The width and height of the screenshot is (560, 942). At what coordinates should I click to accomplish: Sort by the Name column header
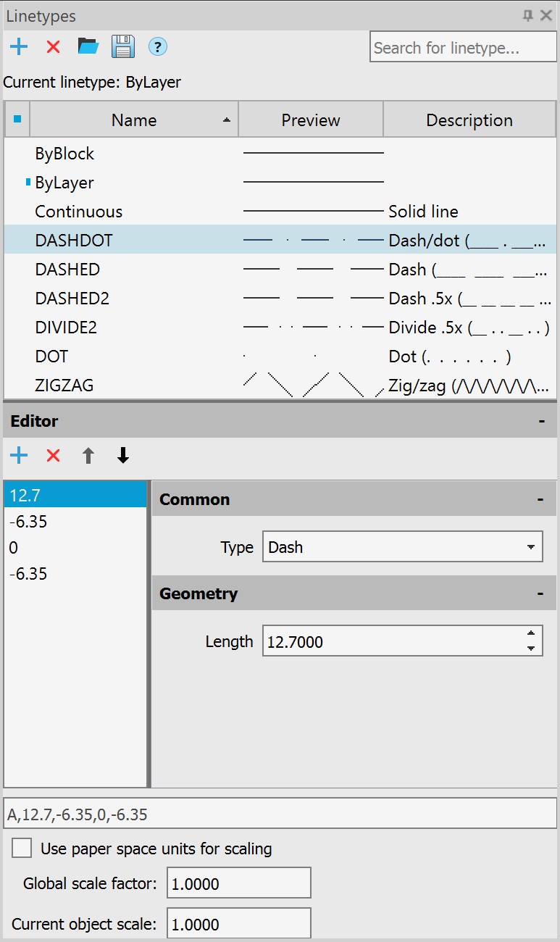[x=134, y=120]
